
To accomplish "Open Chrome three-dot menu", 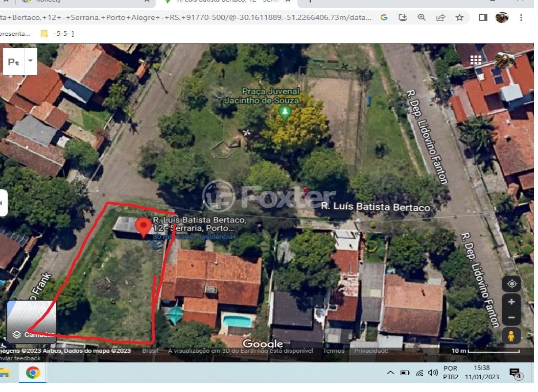I will coord(521,17).
